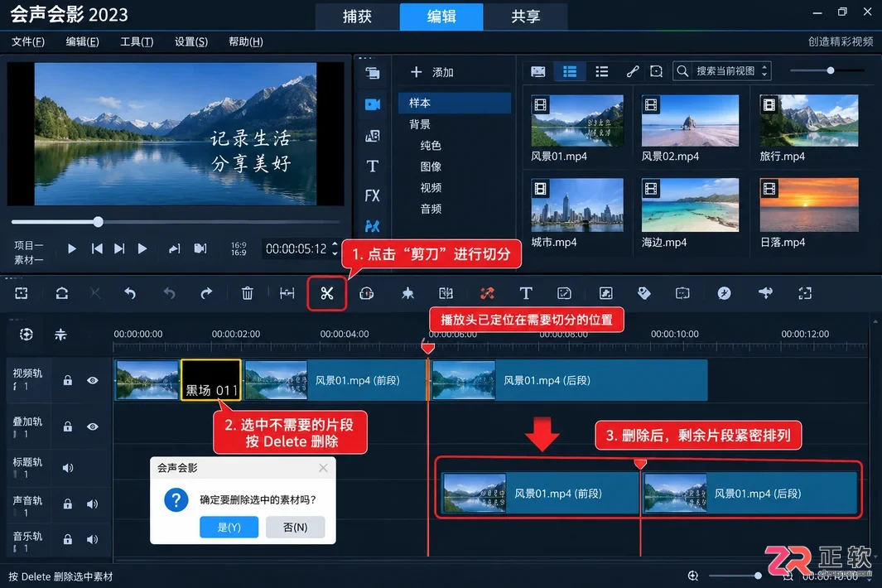The width and height of the screenshot is (882, 588).
Task: Toggle video track visibility eye
Action: (93, 380)
